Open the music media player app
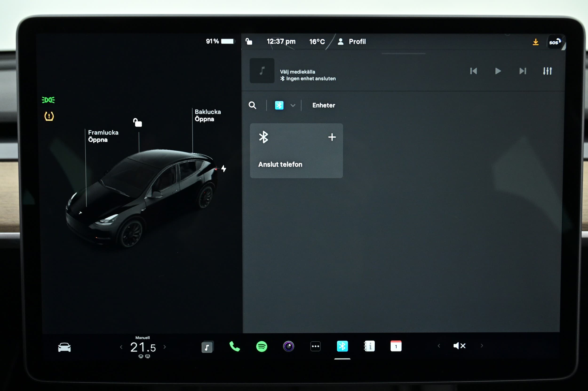Viewport: 588px width, 391px height. pos(207,347)
